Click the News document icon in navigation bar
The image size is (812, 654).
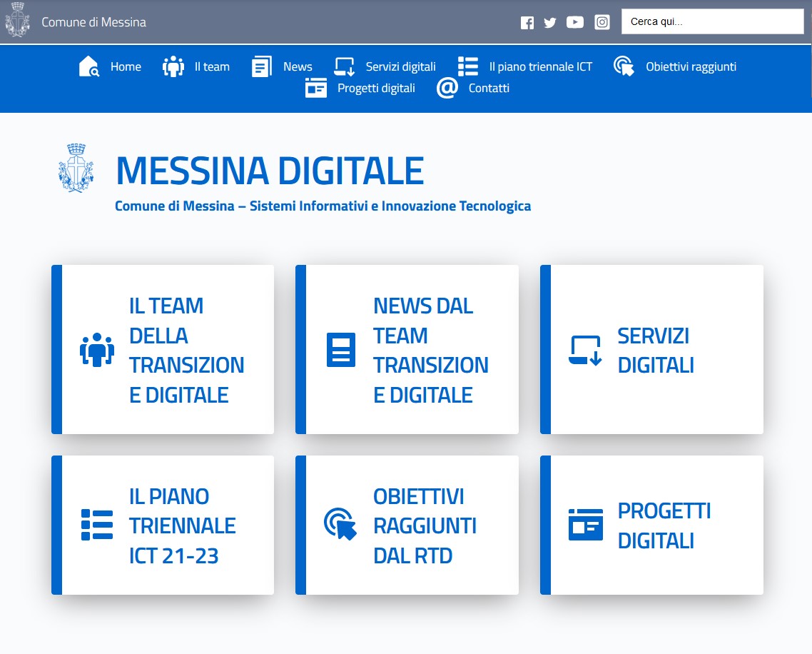point(262,67)
